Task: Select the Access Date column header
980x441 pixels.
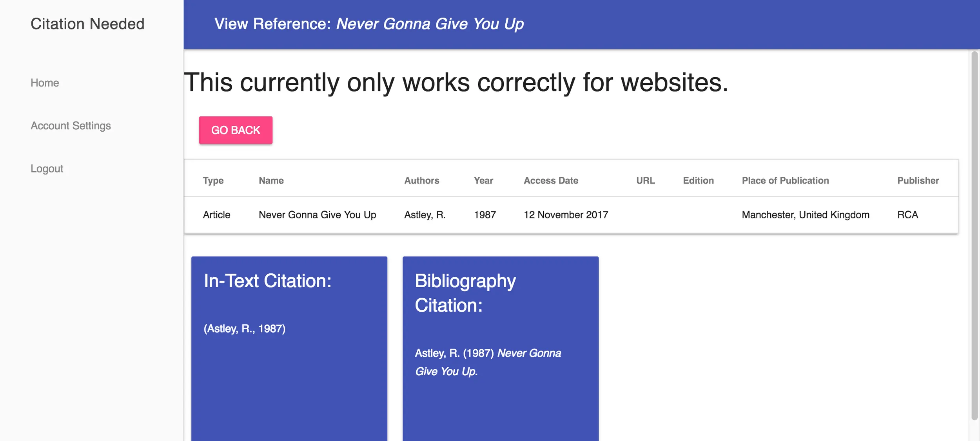Action: point(550,180)
